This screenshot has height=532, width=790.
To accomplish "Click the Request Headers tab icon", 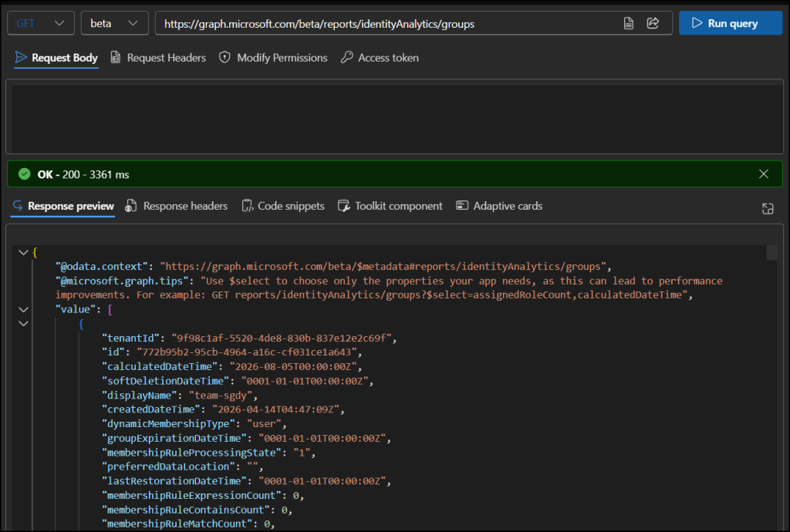I will (x=116, y=57).
